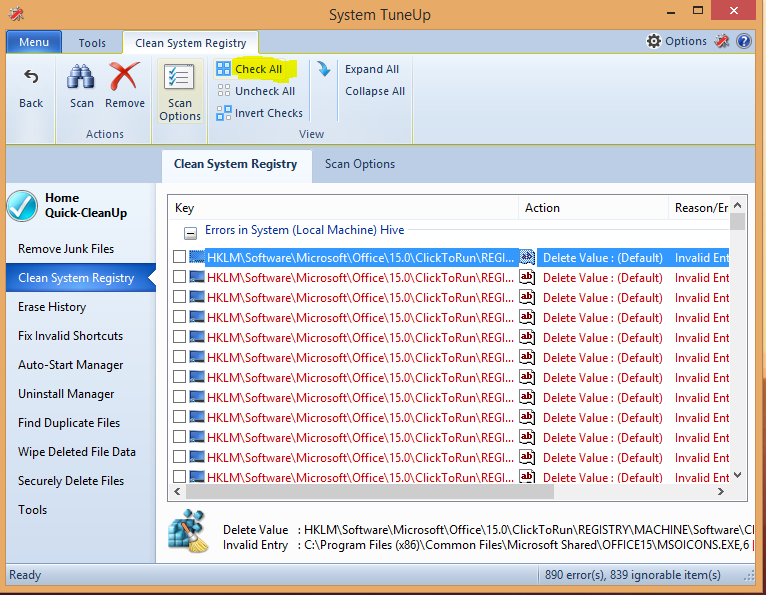Click Expand All in View group
Viewport: 766px width, 595px height.
point(372,69)
